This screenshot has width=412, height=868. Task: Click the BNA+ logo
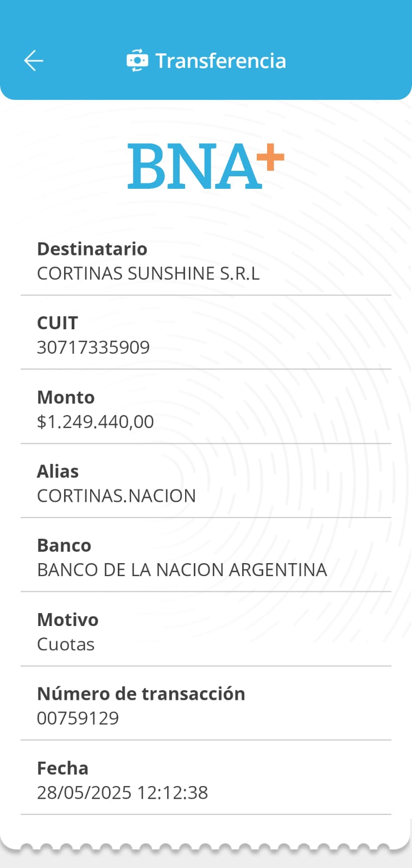coord(205,167)
